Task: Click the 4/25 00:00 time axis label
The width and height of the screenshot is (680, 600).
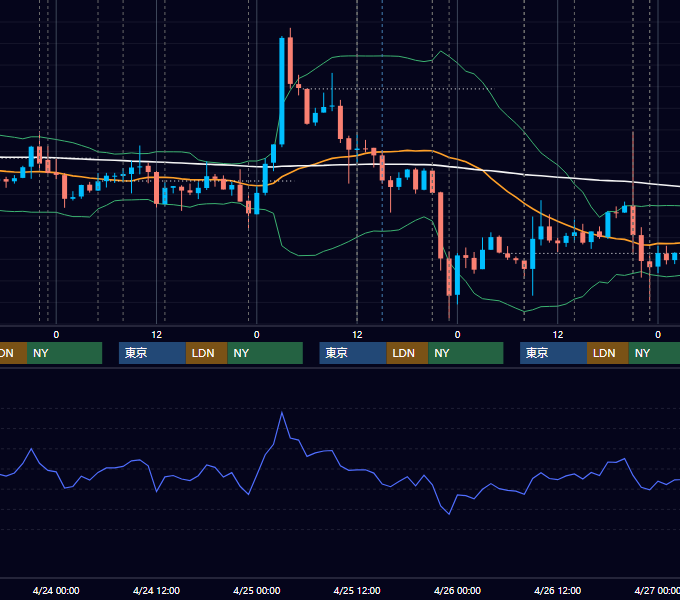Action: pyautogui.click(x=256, y=590)
